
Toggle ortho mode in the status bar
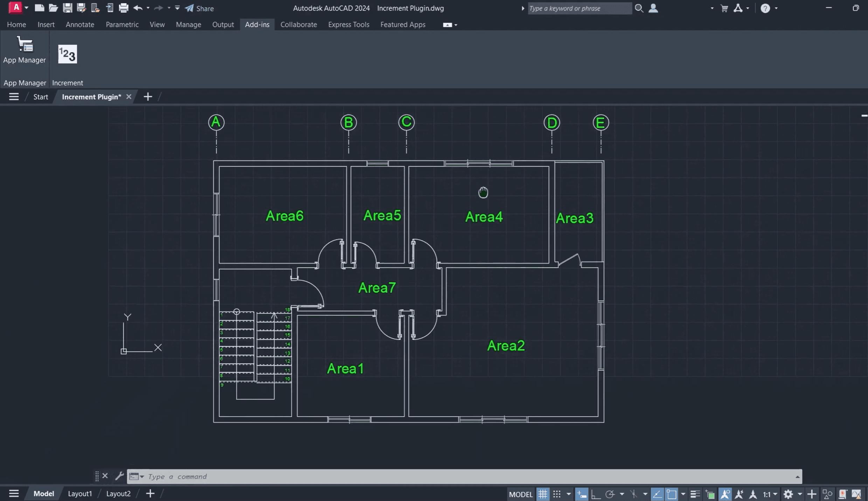[x=596, y=494]
